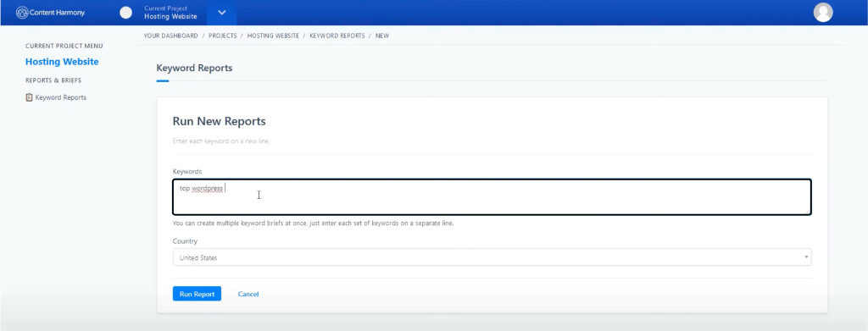Click the Cancel link
868x331 pixels.
click(x=248, y=294)
